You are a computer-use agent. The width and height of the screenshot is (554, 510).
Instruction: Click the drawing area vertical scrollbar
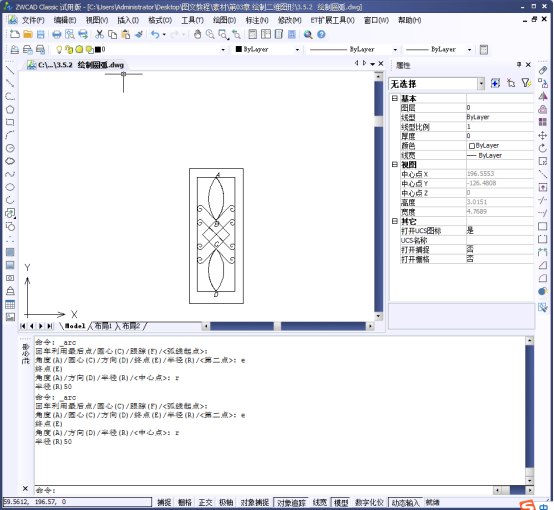click(x=378, y=195)
